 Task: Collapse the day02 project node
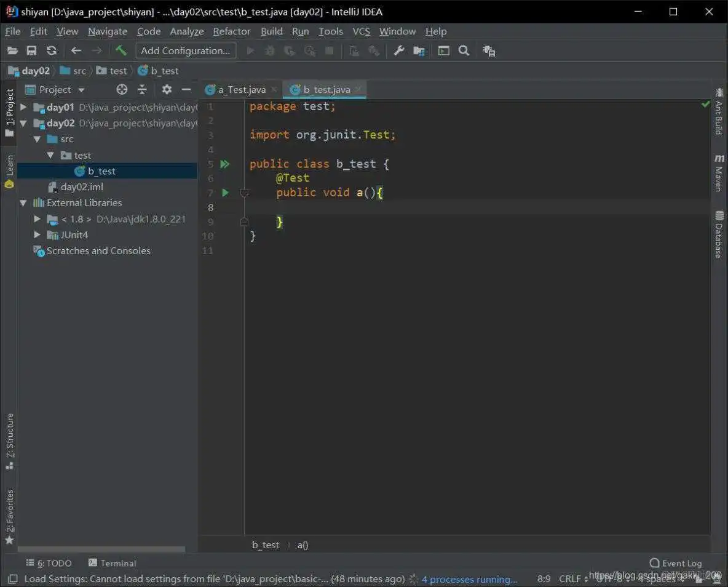23,123
